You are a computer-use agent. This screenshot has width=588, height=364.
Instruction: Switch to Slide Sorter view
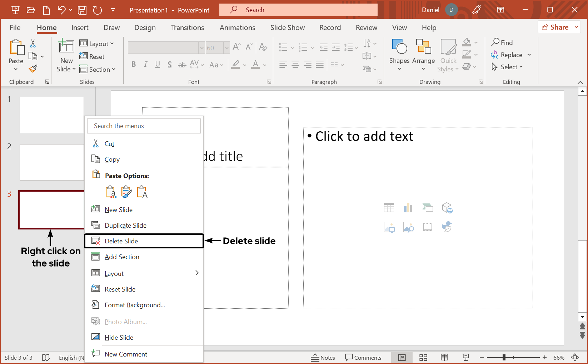tap(423, 357)
